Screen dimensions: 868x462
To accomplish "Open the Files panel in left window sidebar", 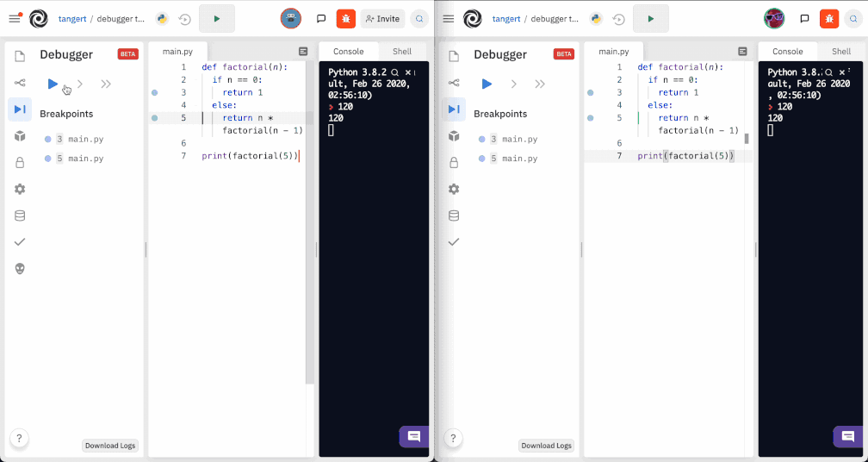I will (x=20, y=56).
